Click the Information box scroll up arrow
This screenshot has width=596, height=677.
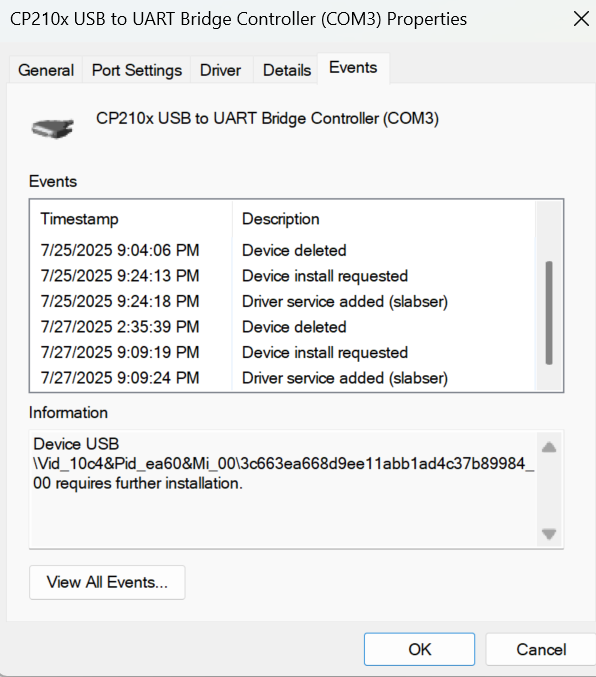(549, 447)
